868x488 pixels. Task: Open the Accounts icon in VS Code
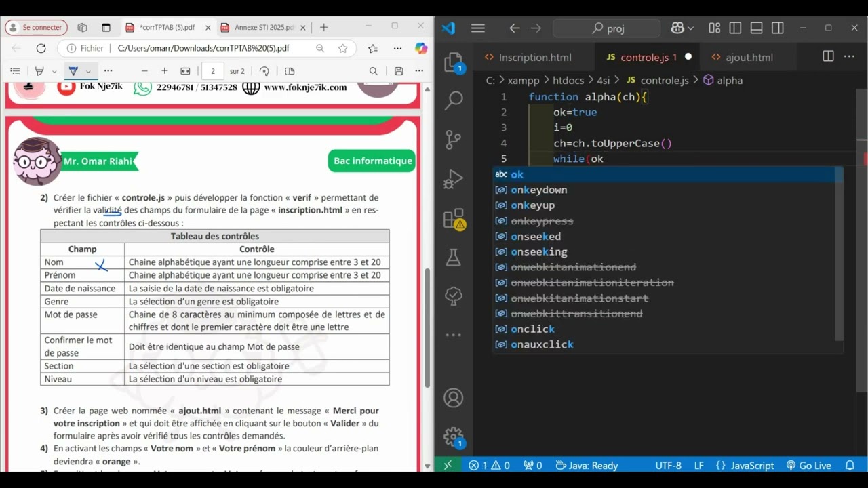click(x=453, y=398)
